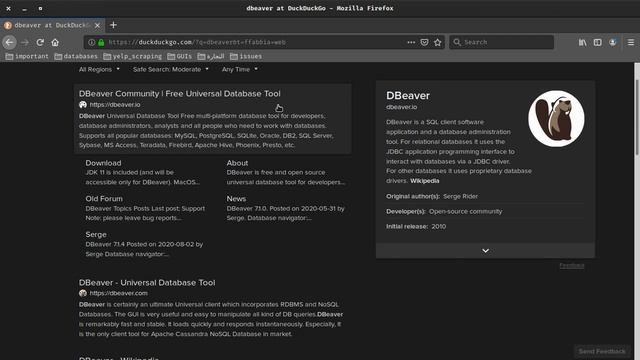This screenshot has height=360, width=640.
Task: Open Firefox account avatar icon
Action: point(613,42)
